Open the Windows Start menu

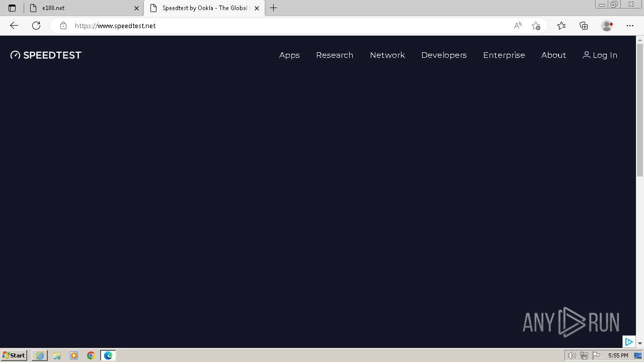point(14,355)
